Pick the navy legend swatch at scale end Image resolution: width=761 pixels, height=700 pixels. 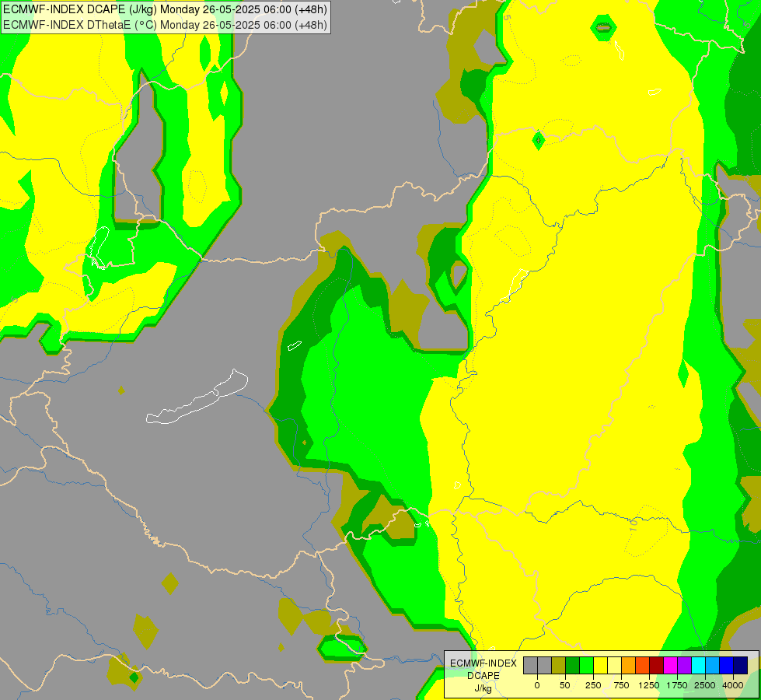point(741,665)
